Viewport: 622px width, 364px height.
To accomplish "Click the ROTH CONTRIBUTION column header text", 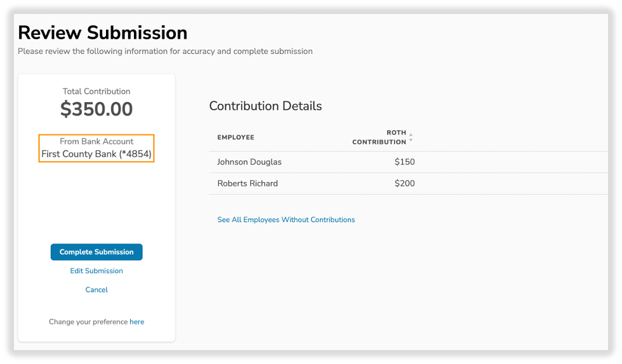I will pos(379,138).
